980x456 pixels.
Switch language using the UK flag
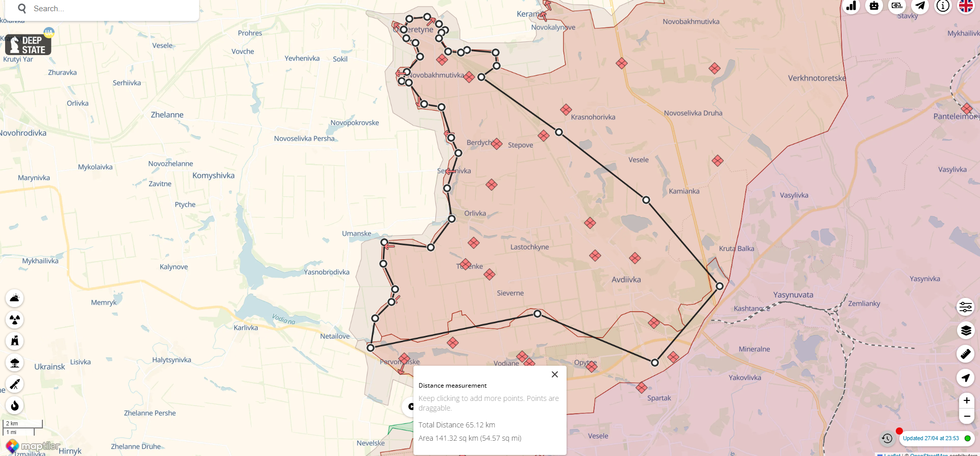[x=966, y=6]
